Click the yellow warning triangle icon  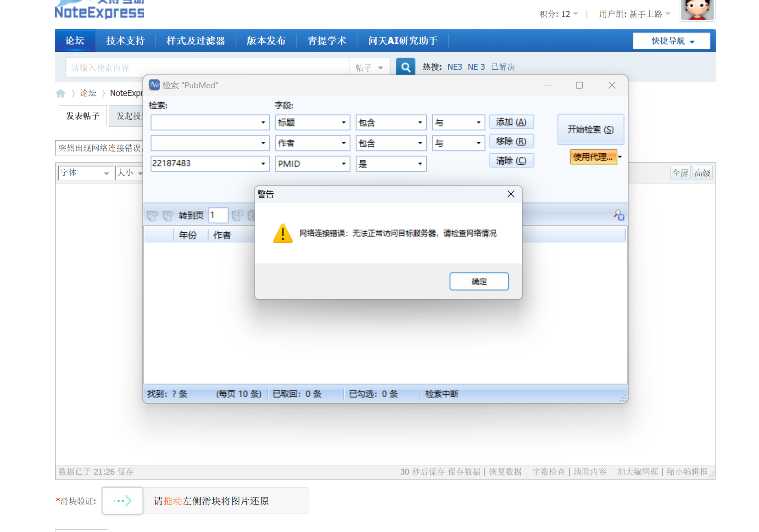click(283, 233)
